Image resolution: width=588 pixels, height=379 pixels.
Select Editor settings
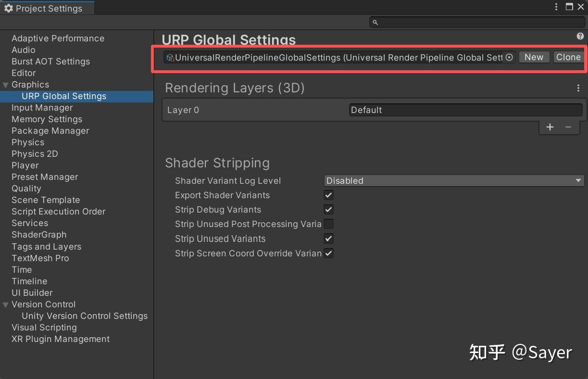click(x=24, y=73)
